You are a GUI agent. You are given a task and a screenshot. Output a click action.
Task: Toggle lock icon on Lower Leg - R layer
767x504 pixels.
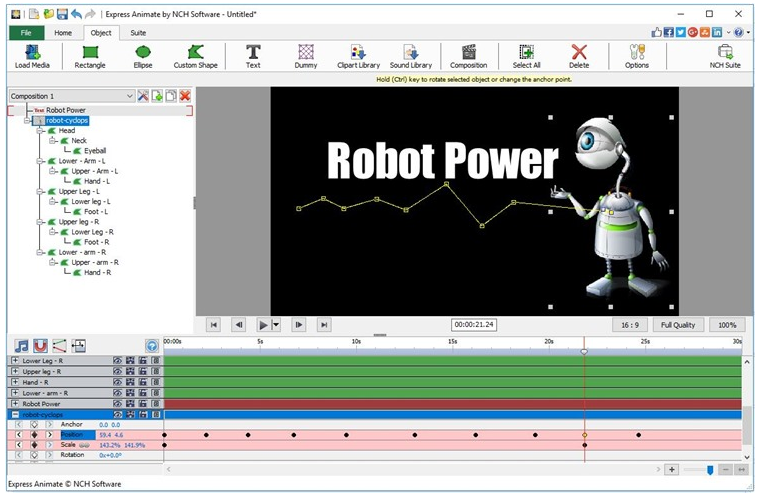coord(143,360)
